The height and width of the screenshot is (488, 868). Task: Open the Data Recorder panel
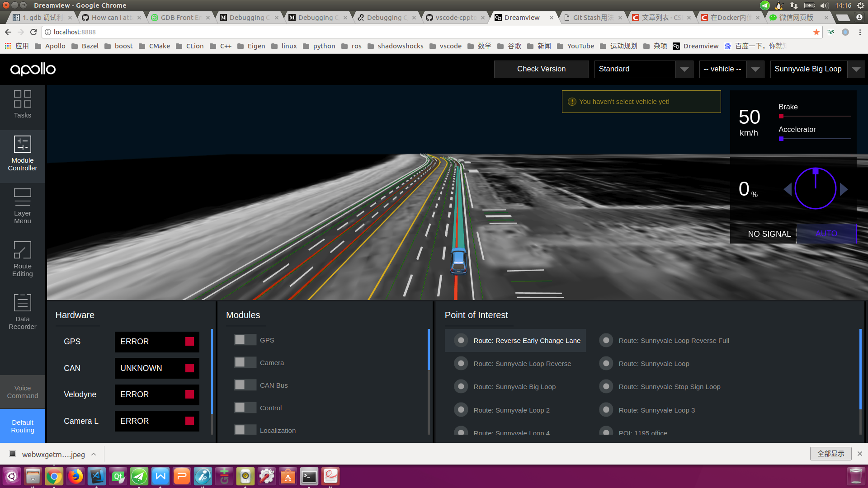[23, 312]
